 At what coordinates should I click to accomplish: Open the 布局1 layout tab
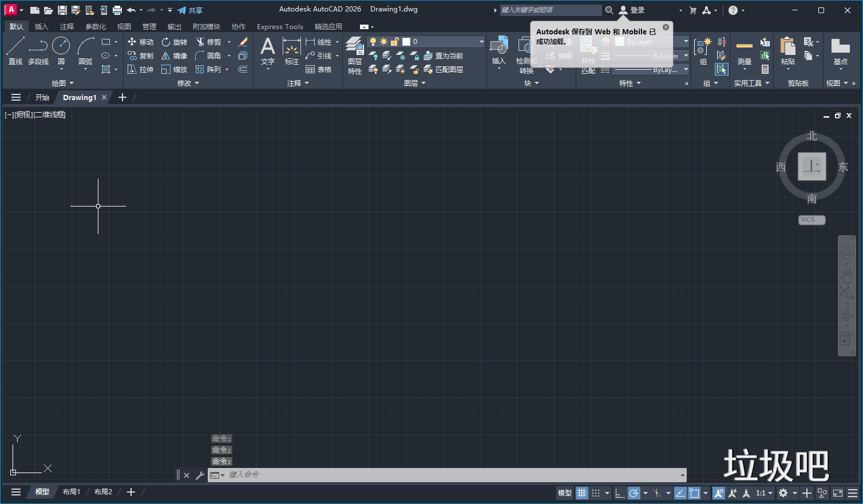tap(71, 491)
